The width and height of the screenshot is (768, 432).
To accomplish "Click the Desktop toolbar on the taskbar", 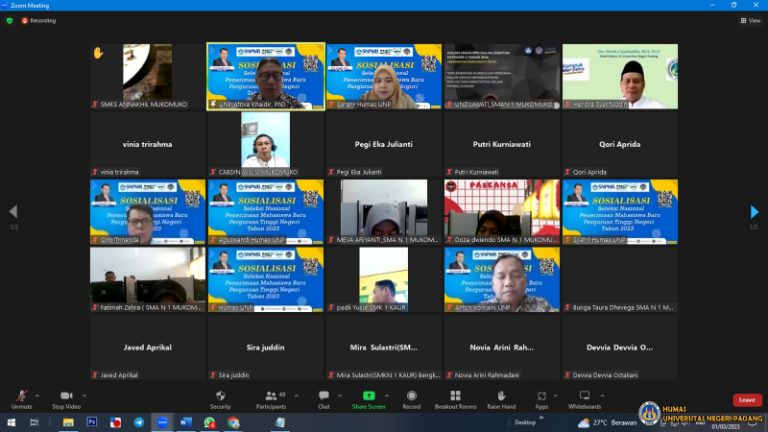I will pyautogui.click(x=525, y=422).
